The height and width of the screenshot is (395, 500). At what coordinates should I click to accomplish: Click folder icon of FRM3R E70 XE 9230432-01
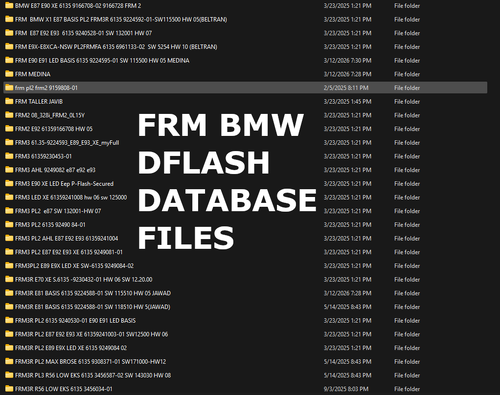[9, 279]
